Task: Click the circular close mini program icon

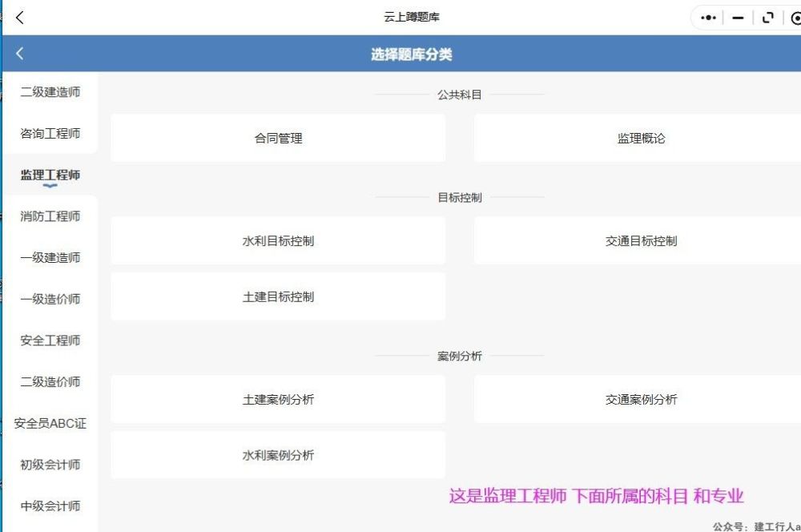Action: (x=795, y=18)
